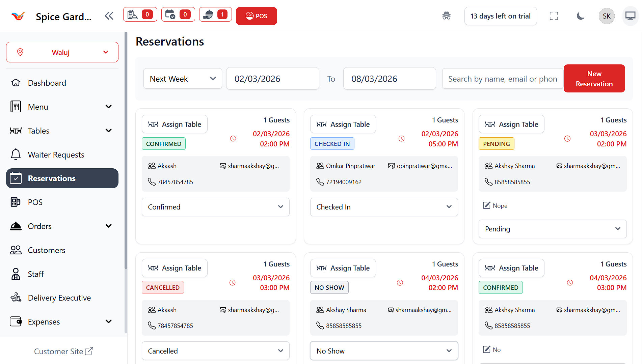The image size is (642, 364).
Task: Collapse the sidebar using the double chevron
Action: point(109,16)
